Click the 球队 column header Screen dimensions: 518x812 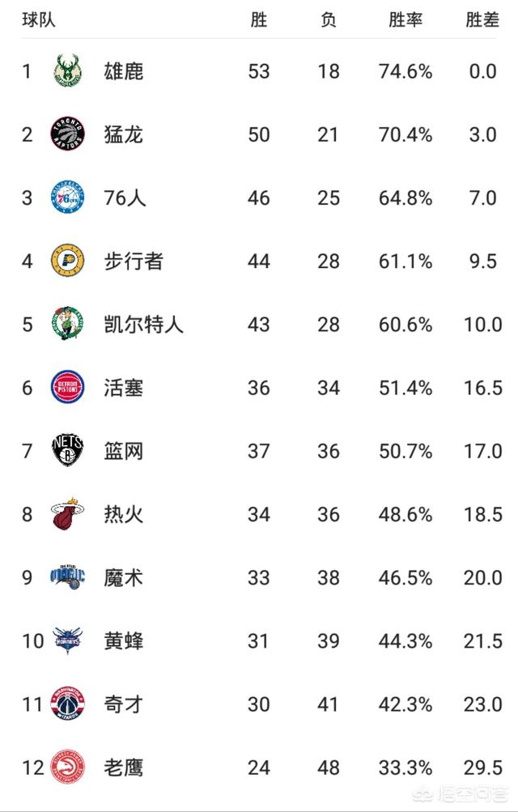[38, 19]
